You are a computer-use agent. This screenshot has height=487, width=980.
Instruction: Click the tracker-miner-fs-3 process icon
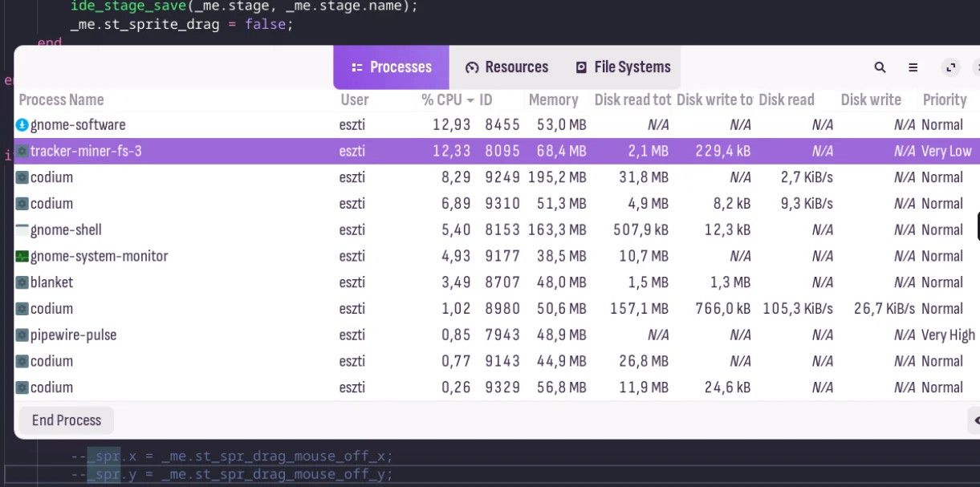pos(22,151)
